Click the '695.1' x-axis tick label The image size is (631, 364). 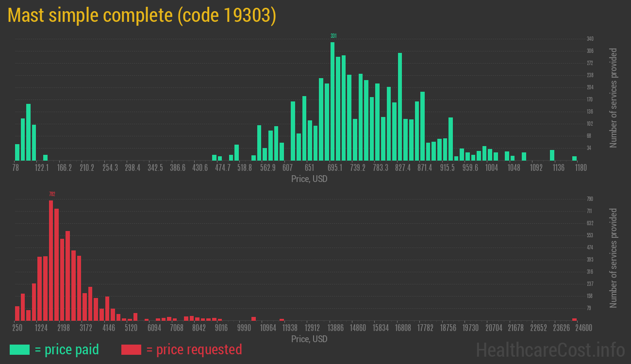335,168
